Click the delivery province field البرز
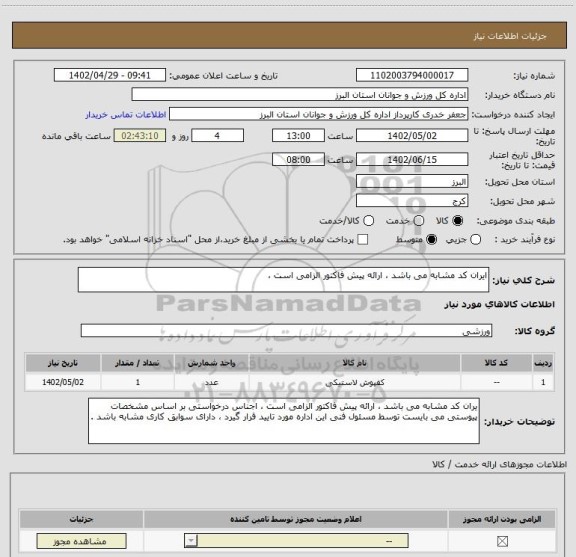Viewport: 576px width, 557px height. (x=412, y=182)
